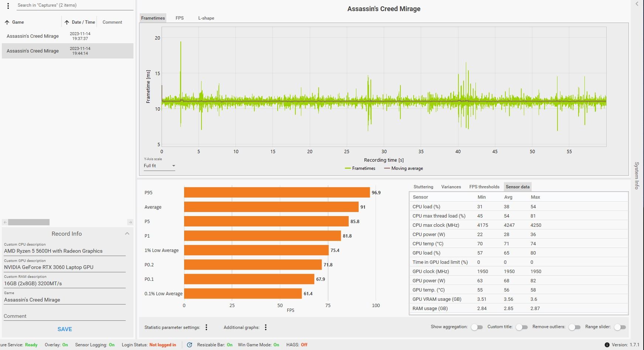644x350 pixels.
Task: Select the capture recorded at 19:44:14
Action: click(68, 51)
